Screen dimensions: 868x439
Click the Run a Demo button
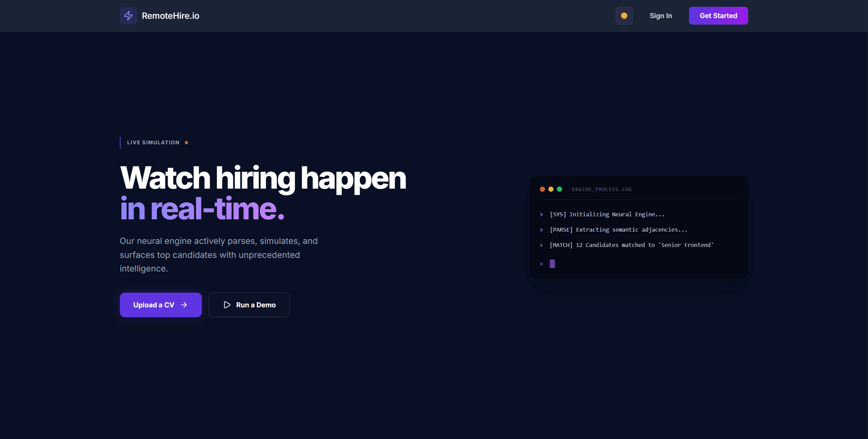point(249,305)
